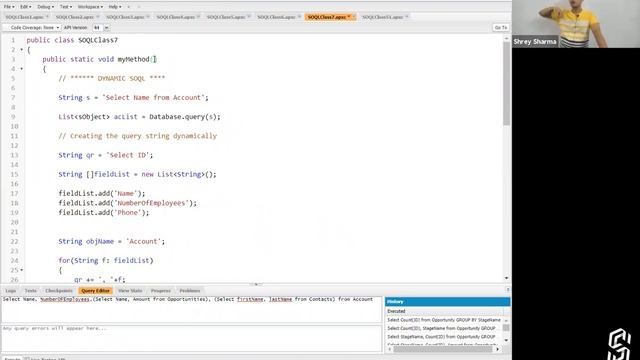Close the SOQLClass6.apxc tab

(300, 17)
